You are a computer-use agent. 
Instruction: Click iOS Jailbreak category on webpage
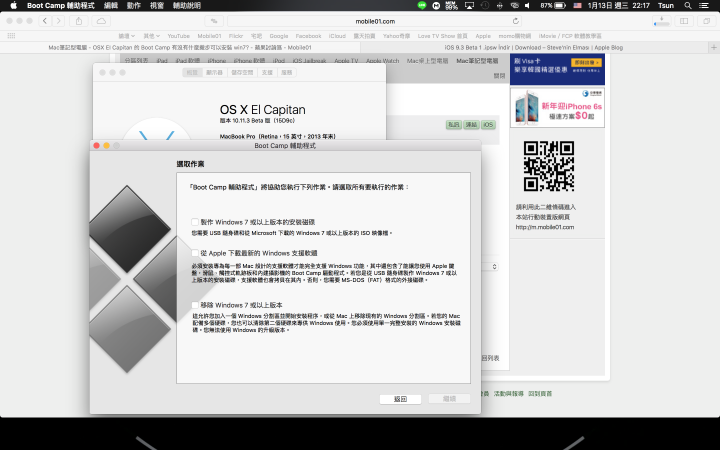[x=309, y=61]
